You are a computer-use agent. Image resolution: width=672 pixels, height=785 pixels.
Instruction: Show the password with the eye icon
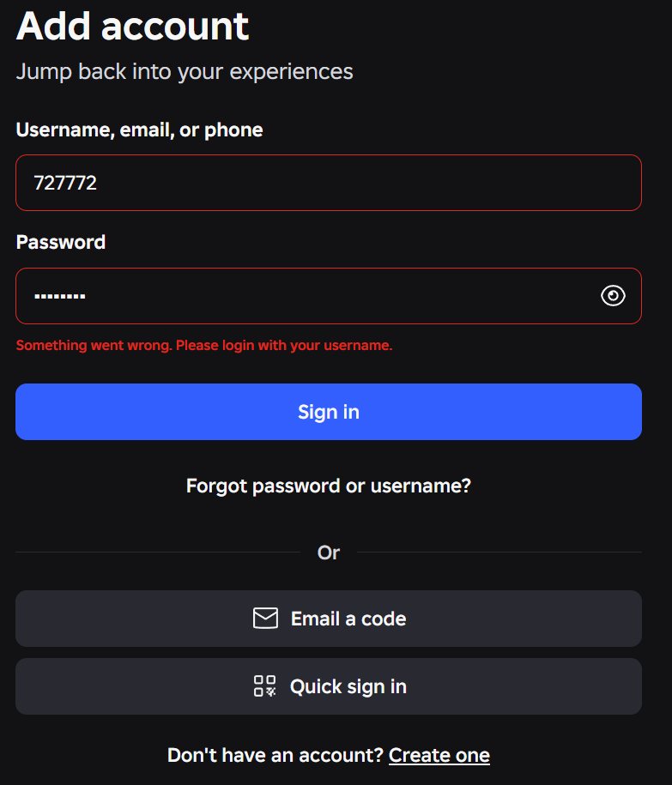(x=613, y=296)
